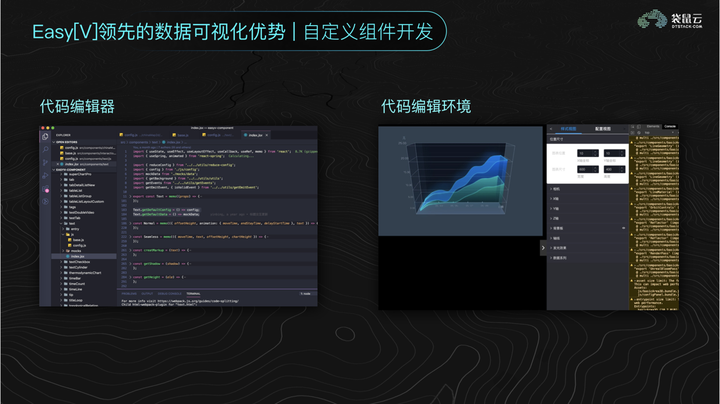Unfold the 'const getShadow' code block arrow
Screen dimensions: 720x404
(x=130, y=264)
